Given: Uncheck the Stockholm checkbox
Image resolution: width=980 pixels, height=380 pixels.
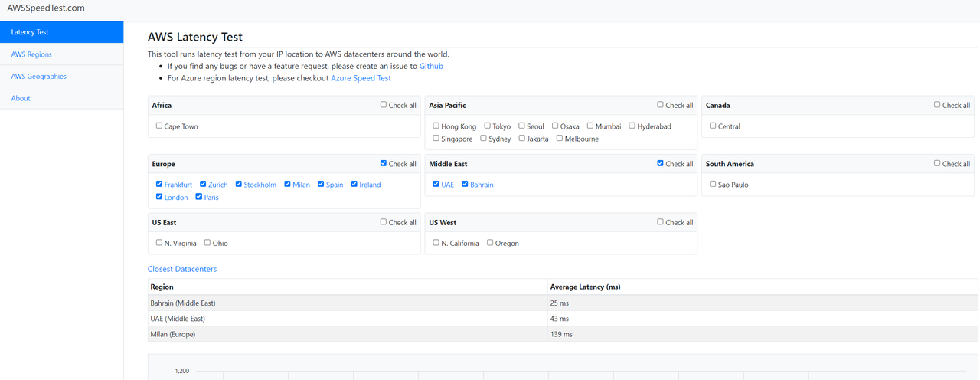Looking at the screenshot, I should pyautogui.click(x=239, y=184).
